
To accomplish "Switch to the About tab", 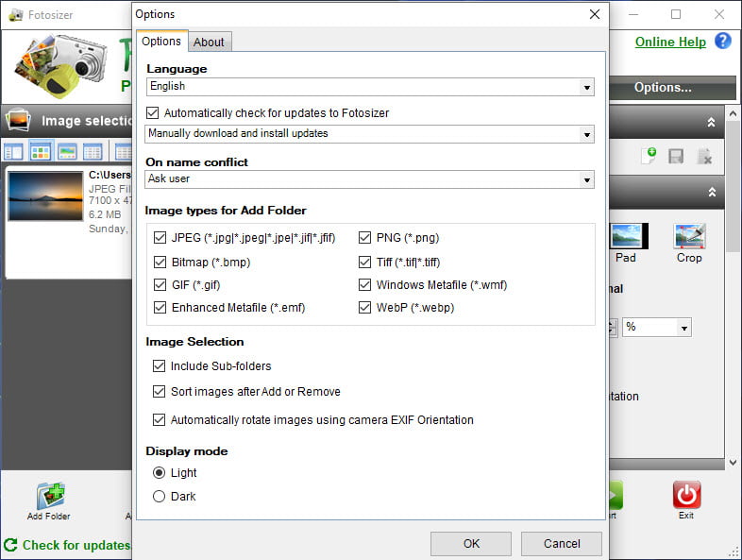I will pos(209,42).
